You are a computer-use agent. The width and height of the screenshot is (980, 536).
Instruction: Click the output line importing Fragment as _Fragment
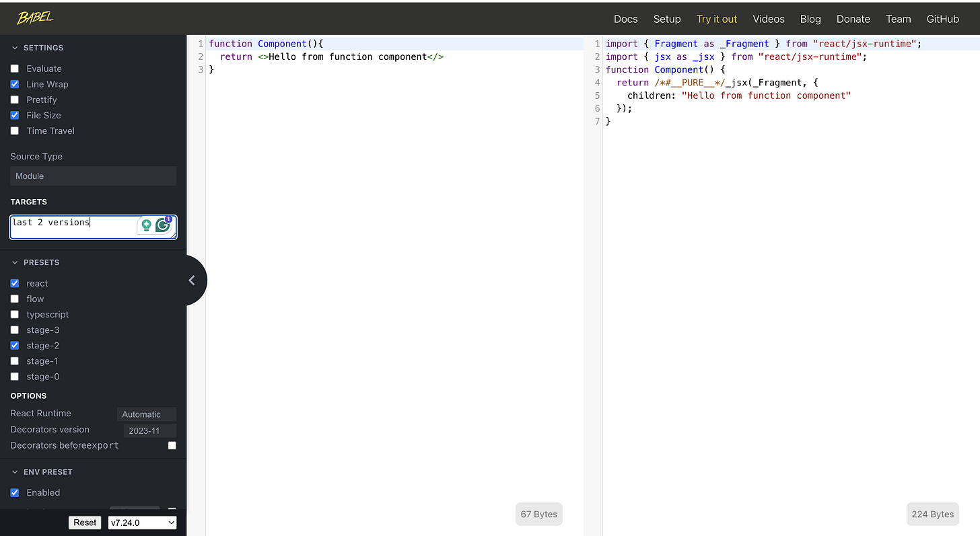[763, 44]
